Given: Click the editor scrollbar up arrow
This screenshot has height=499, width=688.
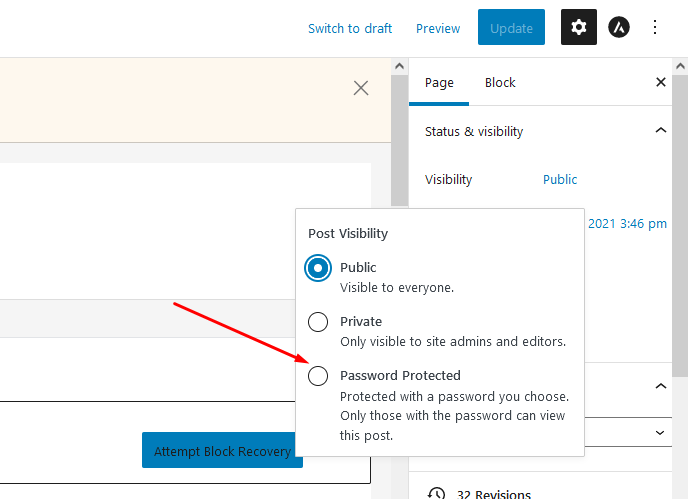Looking at the screenshot, I should 399,66.
